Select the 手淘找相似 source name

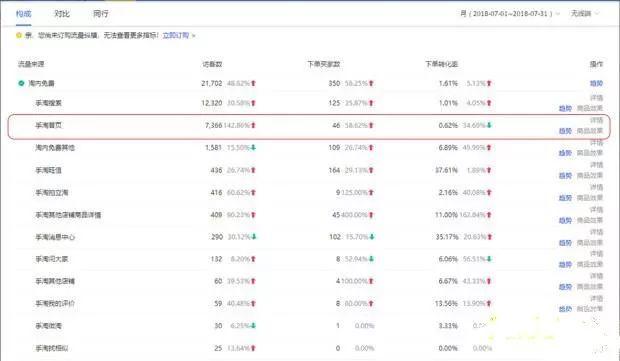click(52, 348)
